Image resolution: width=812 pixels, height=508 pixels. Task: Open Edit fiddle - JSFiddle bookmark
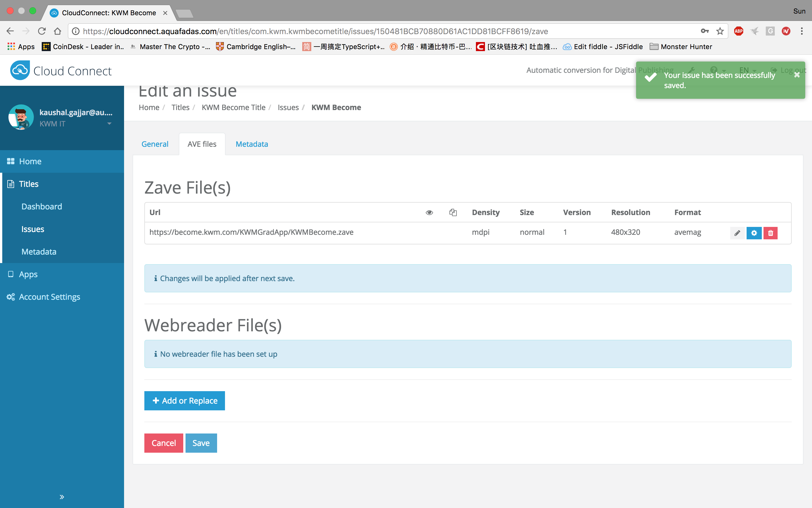click(x=603, y=47)
